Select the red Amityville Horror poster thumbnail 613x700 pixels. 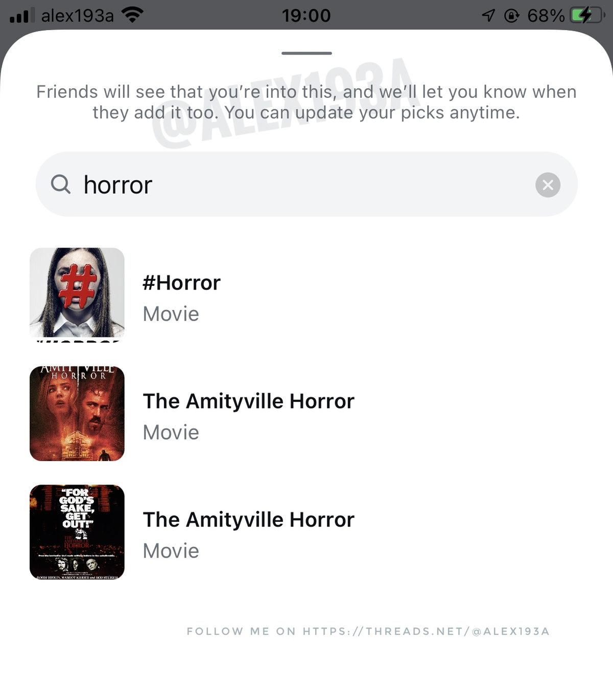click(77, 414)
